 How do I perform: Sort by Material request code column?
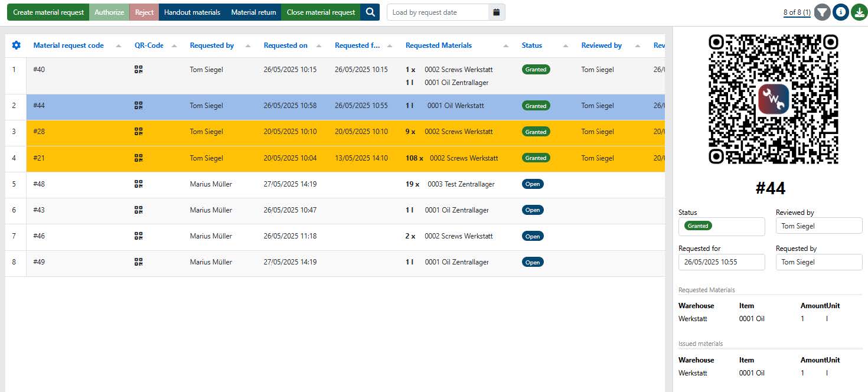pos(68,45)
